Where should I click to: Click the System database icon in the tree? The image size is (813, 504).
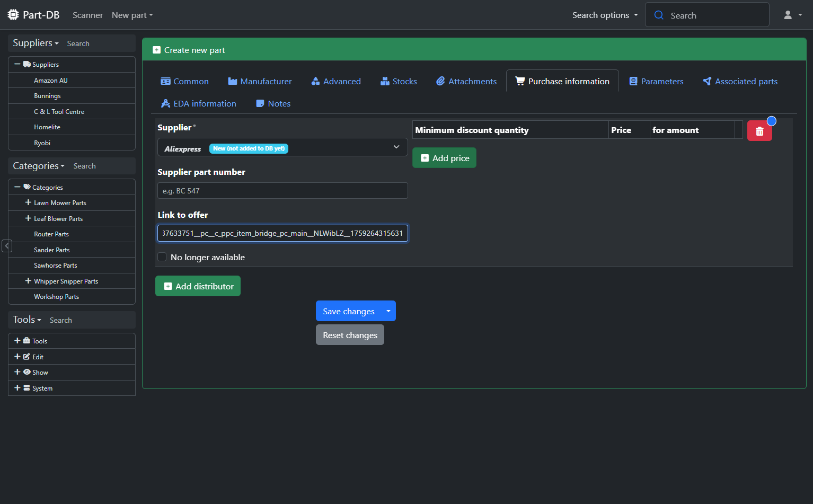point(26,388)
